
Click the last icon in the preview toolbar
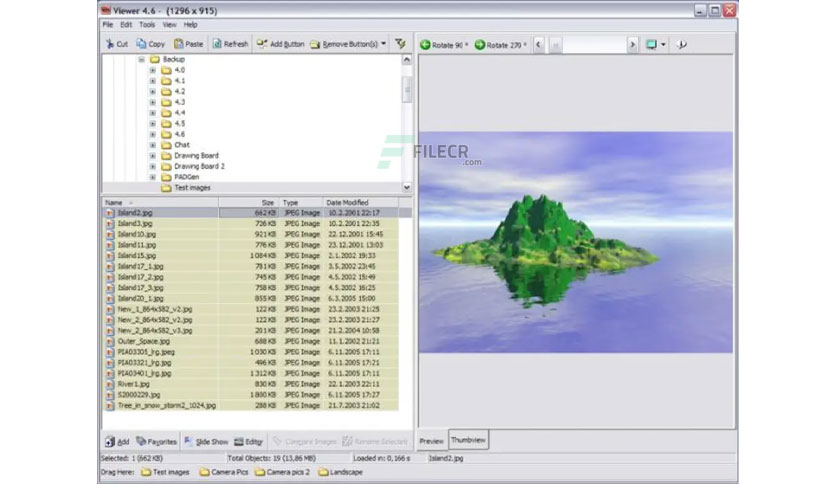pos(681,45)
